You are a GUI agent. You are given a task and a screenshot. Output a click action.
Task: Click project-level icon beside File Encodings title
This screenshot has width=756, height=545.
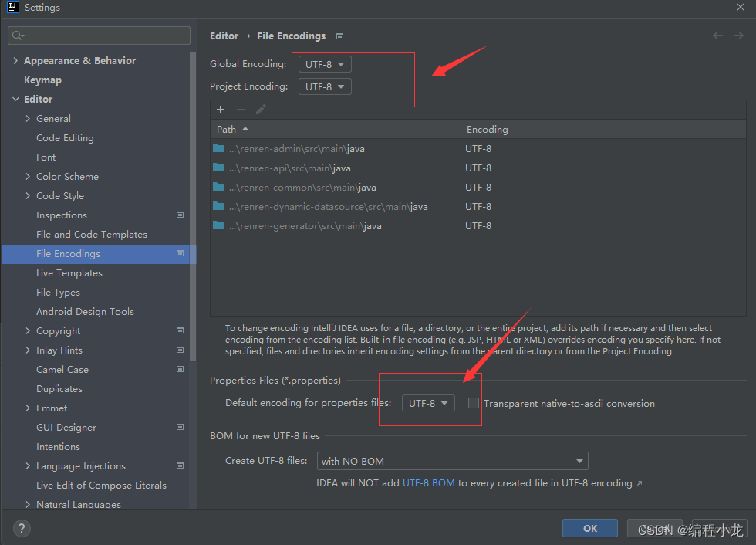click(340, 36)
